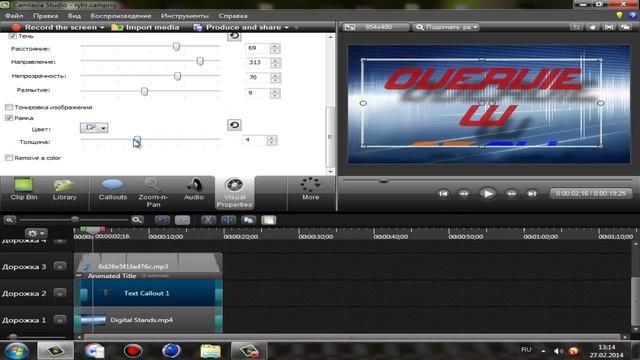This screenshot has height=360, width=640.
Task: Toggle the Тень shadow checkbox
Action: pos(13,36)
